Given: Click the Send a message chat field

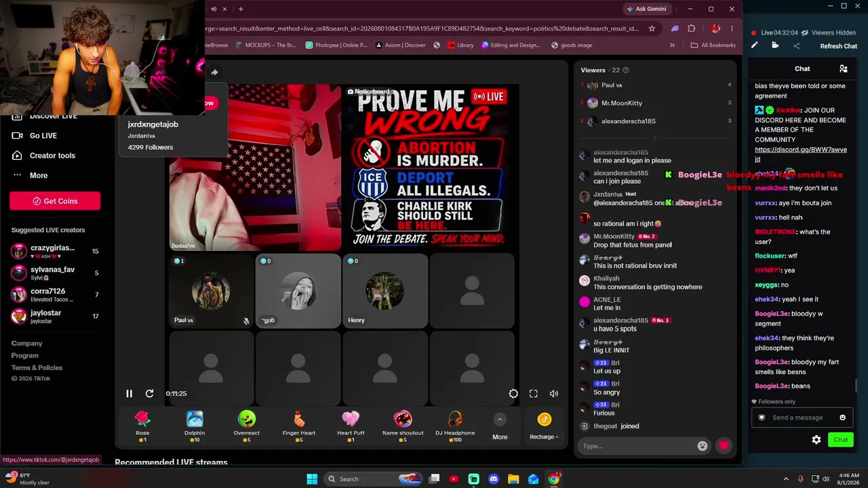Looking at the screenshot, I should point(797,418).
